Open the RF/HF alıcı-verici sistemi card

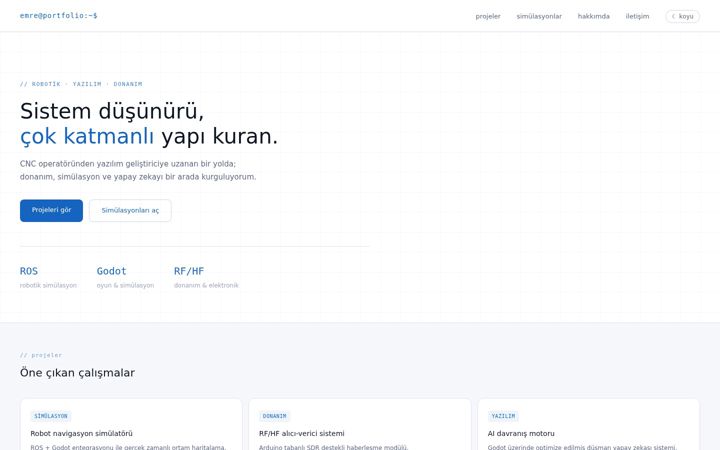pyautogui.click(x=360, y=425)
